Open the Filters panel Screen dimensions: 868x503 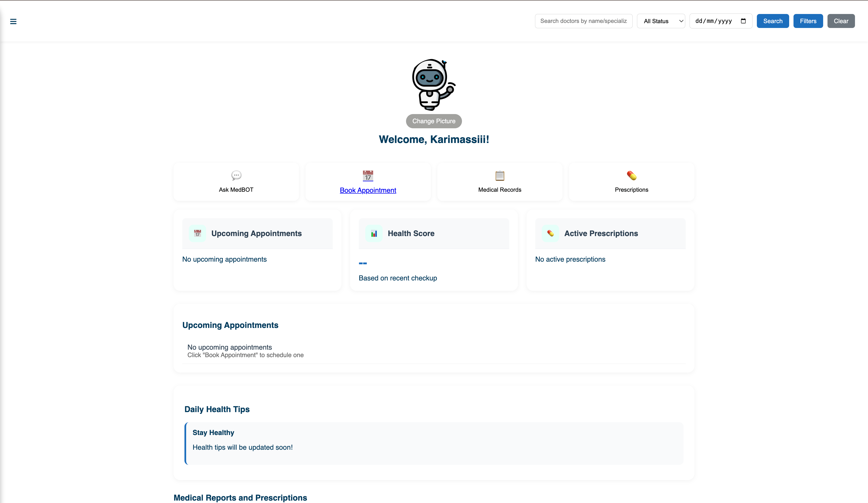pyautogui.click(x=808, y=21)
